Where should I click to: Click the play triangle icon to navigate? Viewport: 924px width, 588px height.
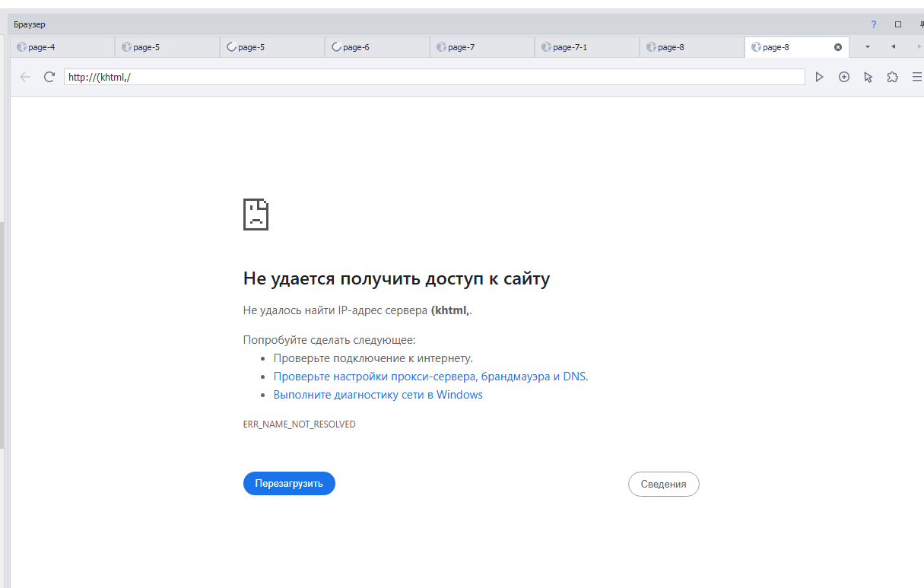pos(819,77)
